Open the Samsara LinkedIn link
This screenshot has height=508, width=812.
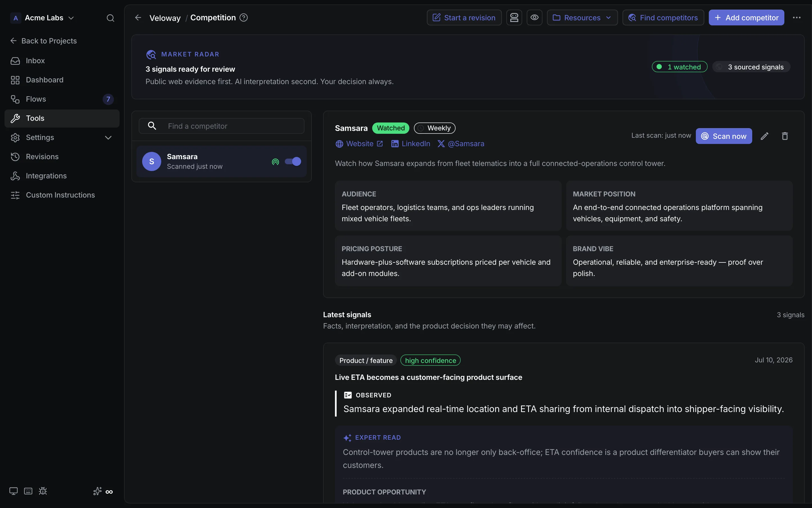411,144
